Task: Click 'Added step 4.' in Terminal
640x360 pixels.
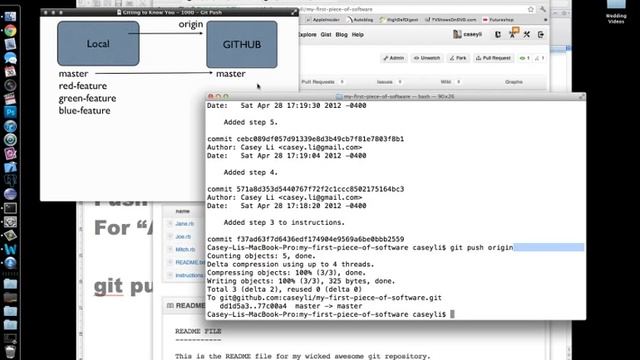Action: [x=250, y=173]
